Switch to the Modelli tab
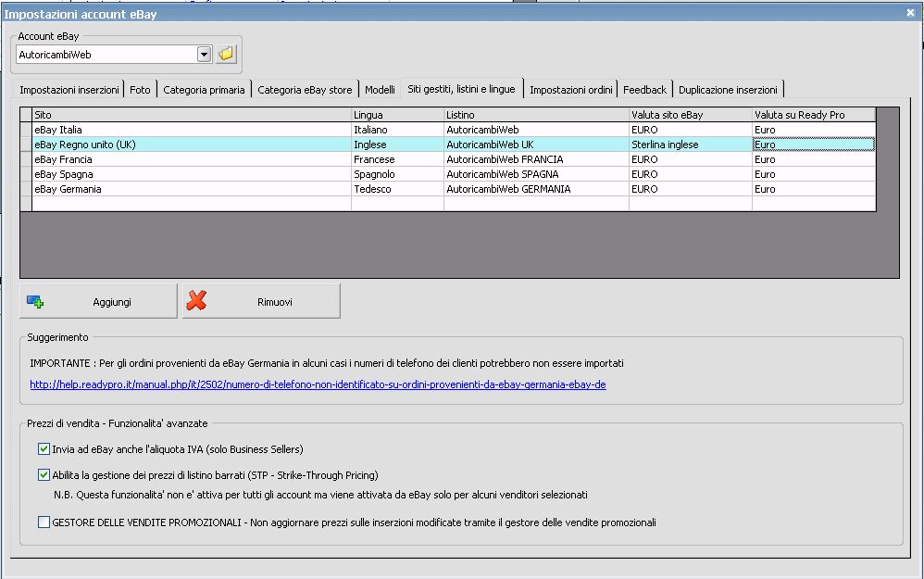This screenshot has width=924, height=579. click(x=380, y=90)
